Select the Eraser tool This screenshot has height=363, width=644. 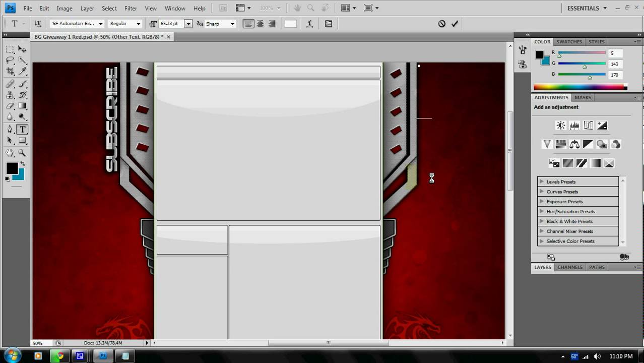(10, 106)
